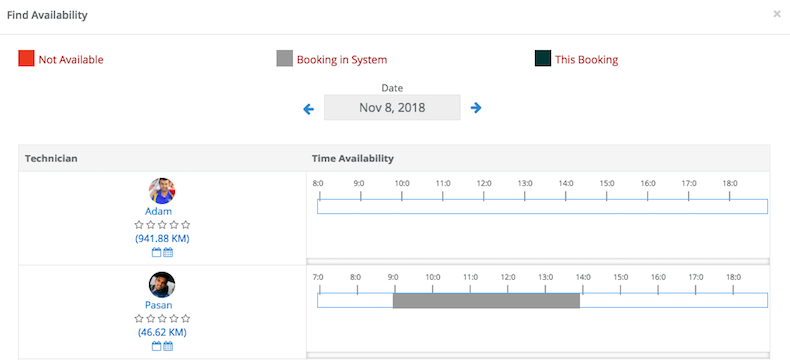790x360 pixels.
Task: Click the gray Booking in System swatch
Action: click(x=285, y=58)
